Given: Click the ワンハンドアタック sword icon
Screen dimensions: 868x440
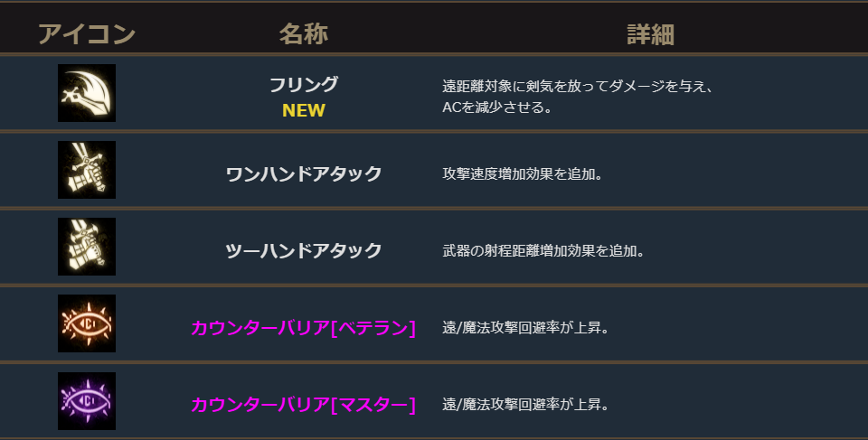Looking at the screenshot, I should point(87,170).
